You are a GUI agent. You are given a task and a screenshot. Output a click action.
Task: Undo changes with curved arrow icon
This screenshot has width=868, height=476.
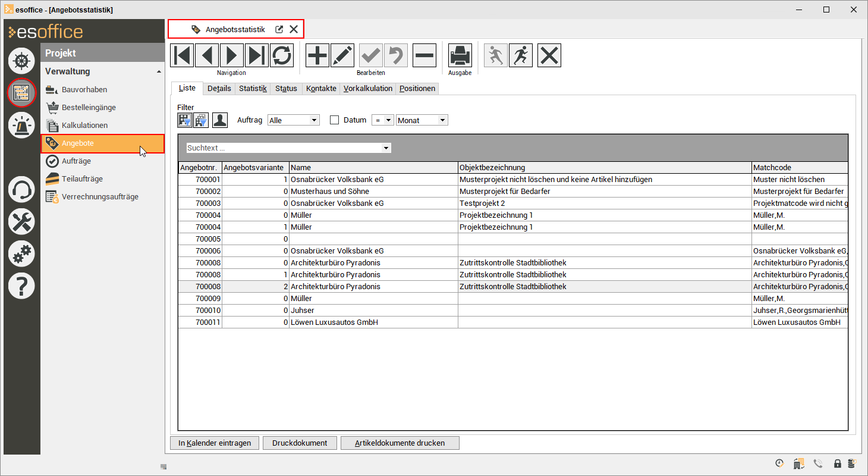(x=396, y=55)
